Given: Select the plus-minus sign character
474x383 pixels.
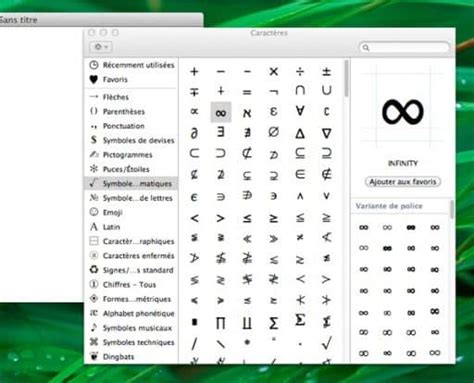Looking at the screenshot, I should pyautogui.click(x=326, y=71).
